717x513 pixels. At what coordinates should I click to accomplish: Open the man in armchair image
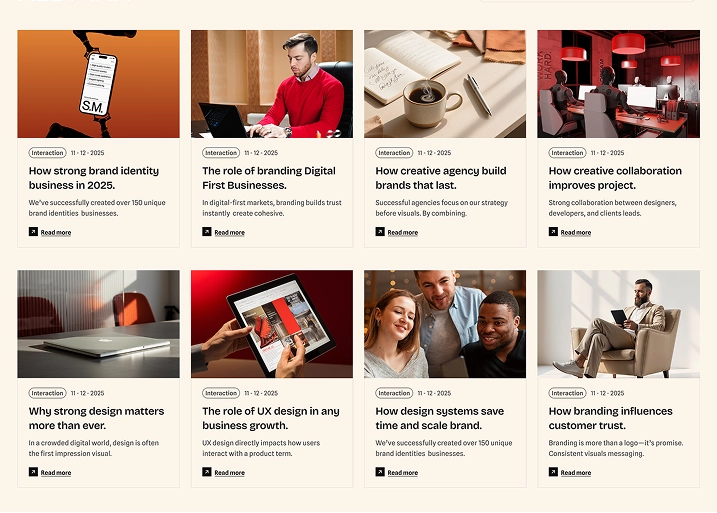tap(618, 324)
